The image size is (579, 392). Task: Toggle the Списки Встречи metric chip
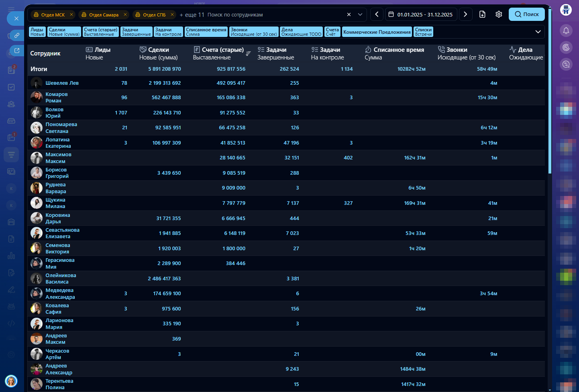click(423, 32)
